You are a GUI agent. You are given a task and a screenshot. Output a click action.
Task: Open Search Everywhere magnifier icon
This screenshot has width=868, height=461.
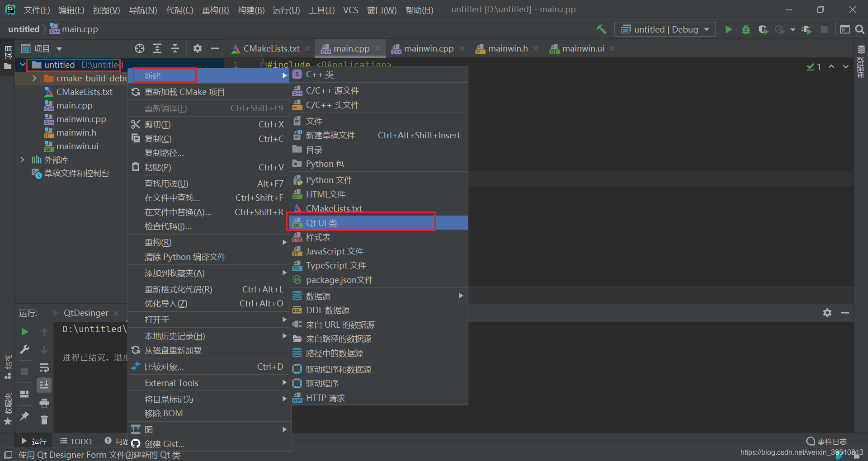pyautogui.click(x=860, y=29)
